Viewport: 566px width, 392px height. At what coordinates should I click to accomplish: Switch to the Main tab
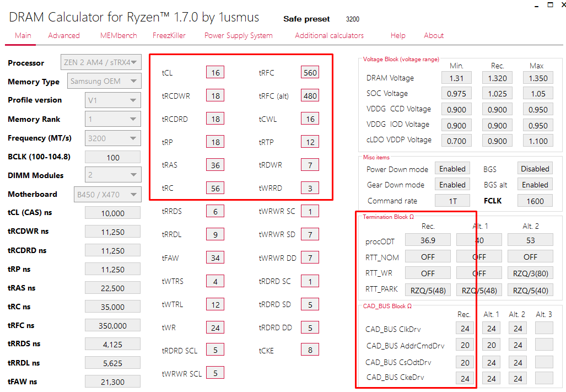(23, 35)
